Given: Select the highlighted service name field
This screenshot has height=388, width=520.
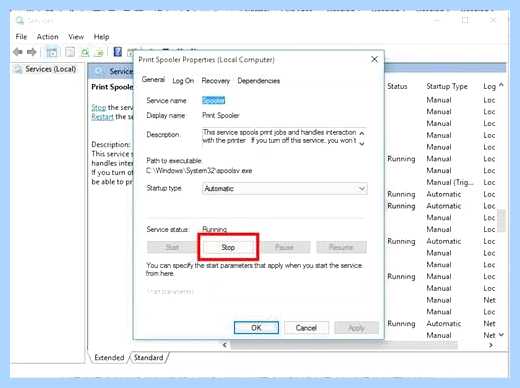Looking at the screenshot, I should (x=214, y=100).
